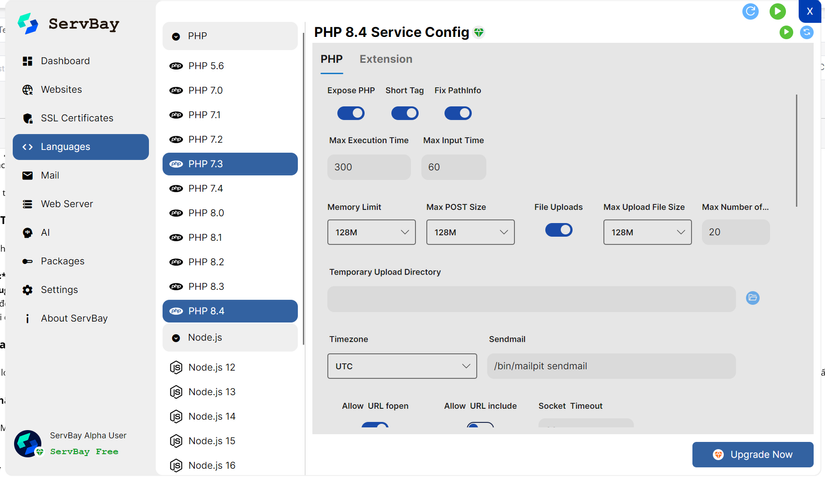825x477 pixels.
Task: Click the Max Input Time field
Action: (x=454, y=167)
